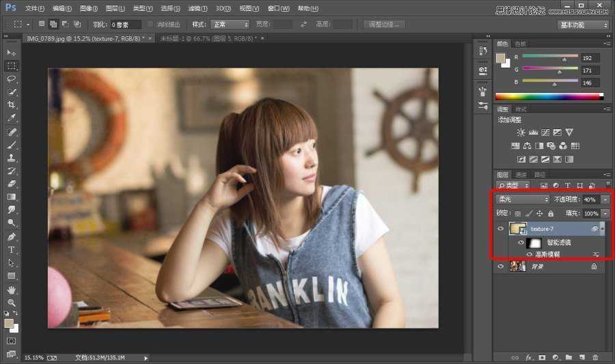Create a new layer

click(x=582, y=357)
